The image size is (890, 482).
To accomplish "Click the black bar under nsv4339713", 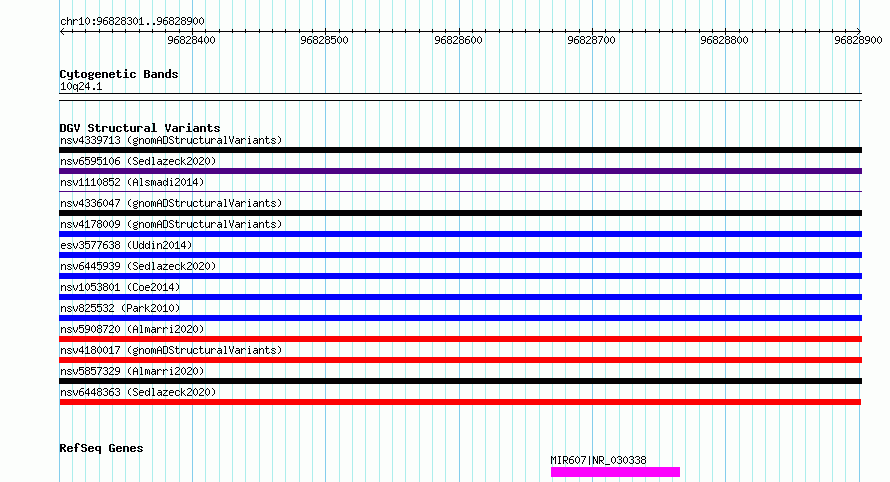I will [460, 150].
